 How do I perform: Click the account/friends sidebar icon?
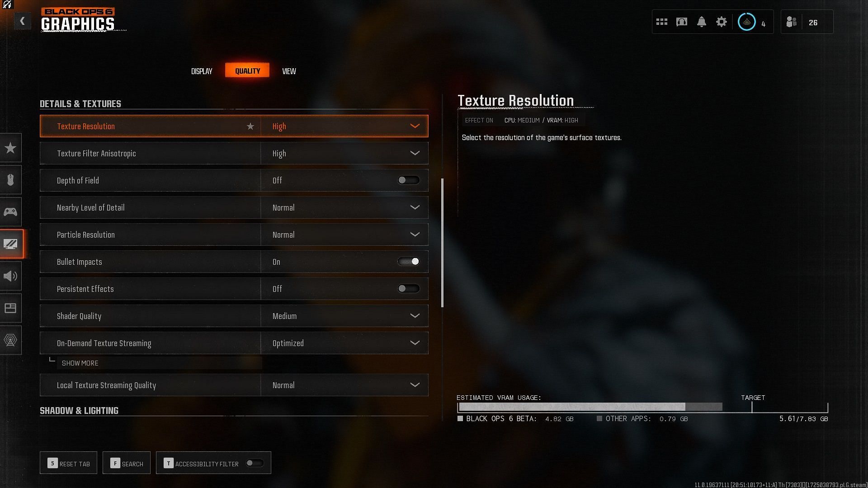point(791,21)
